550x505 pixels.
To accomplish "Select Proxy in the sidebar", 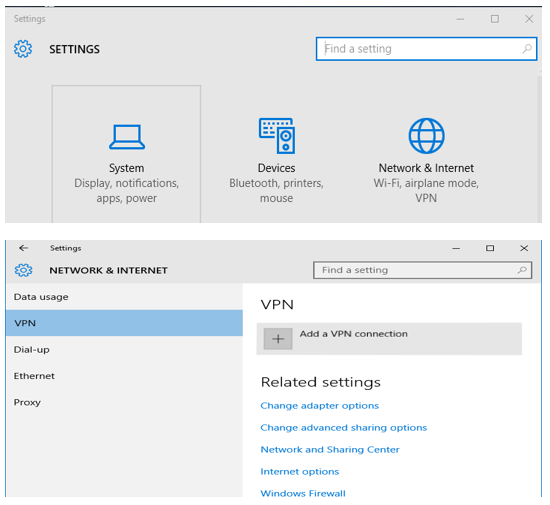I will pos(124,402).
